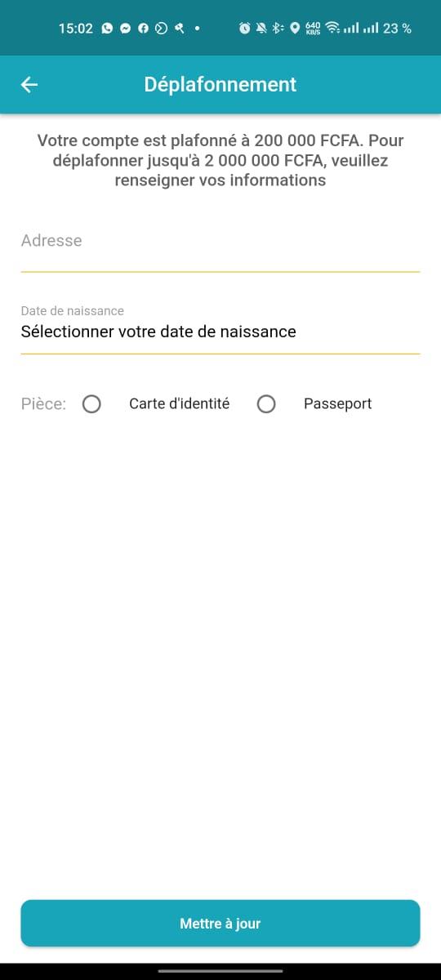Tap Sélectionner votre date de naissance
This screenshot has width=441, height=980.
coord(158,332)
